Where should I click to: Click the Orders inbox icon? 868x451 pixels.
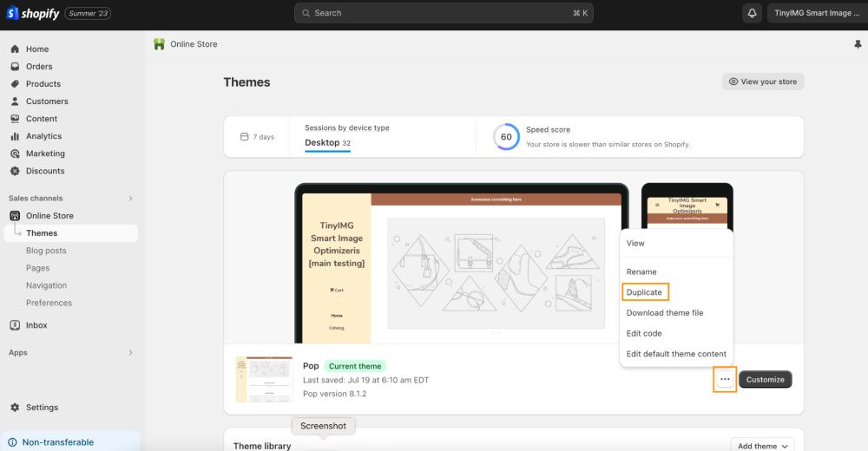coord(15,67)
